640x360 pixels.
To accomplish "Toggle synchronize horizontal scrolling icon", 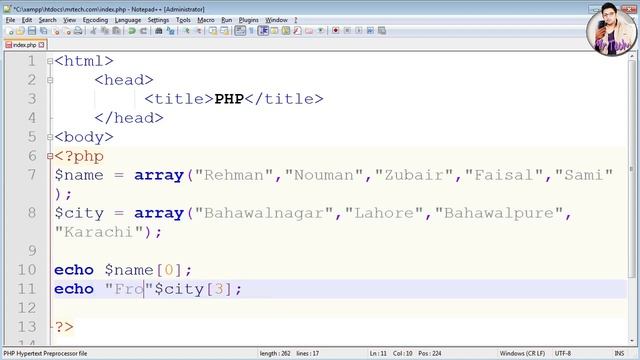I will 225,31.
